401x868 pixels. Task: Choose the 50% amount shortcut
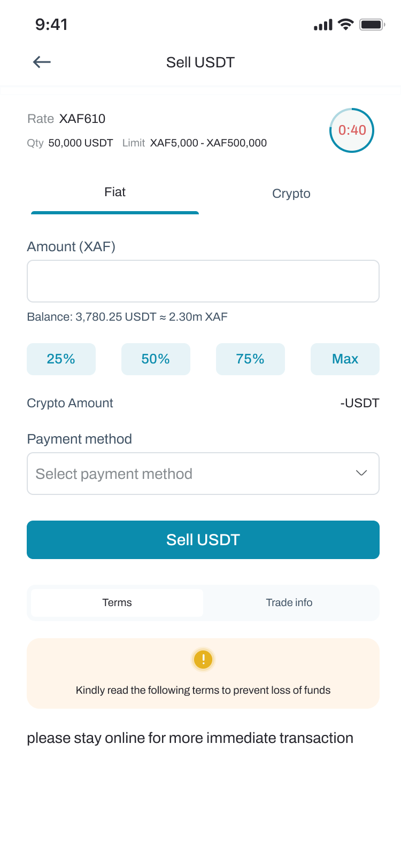click(x=156, y=359)
